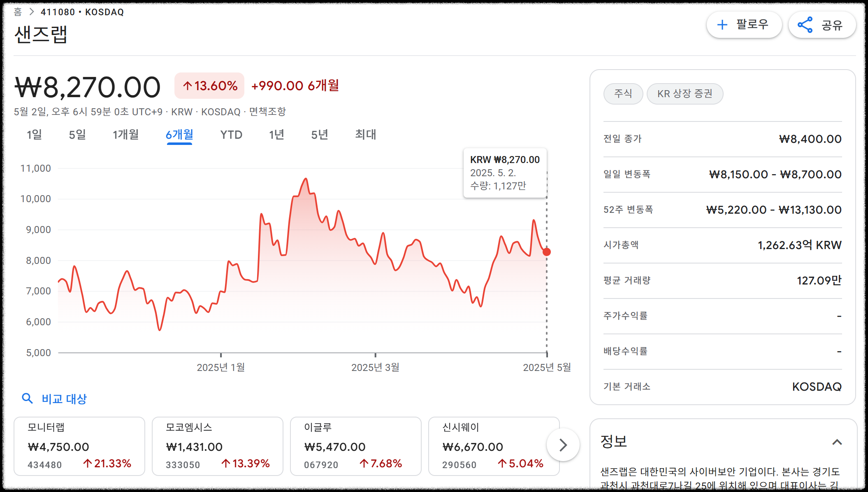This screenshot has height=492, width=868.
Task: Click the 2025년 1월 axis label
Action: (221, 367)
